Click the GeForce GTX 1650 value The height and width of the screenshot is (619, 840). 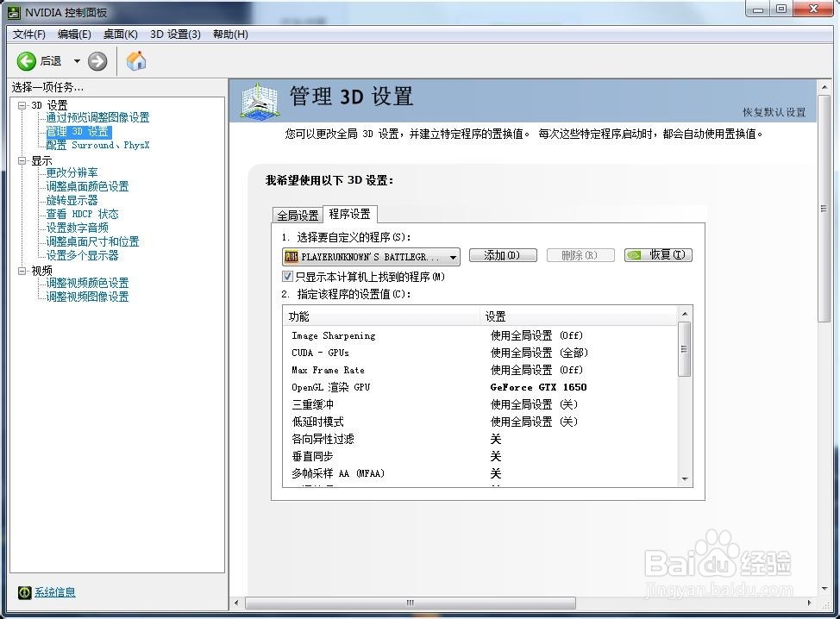tap(538, 387)
